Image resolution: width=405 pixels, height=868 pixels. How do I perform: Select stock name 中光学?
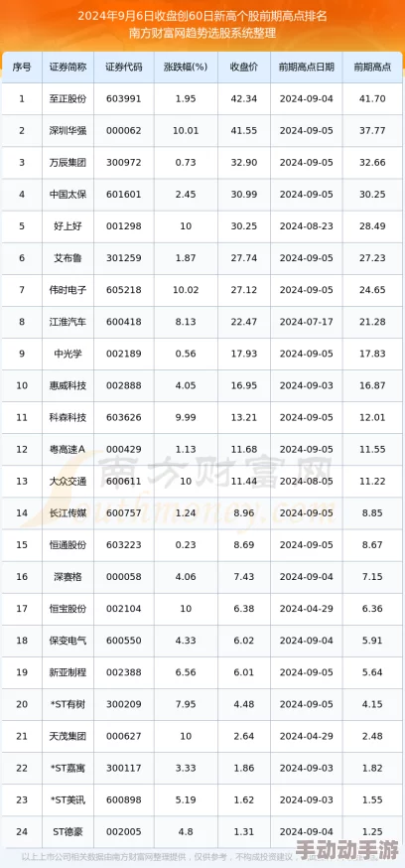pyautogui.click(x=68, y=354)
